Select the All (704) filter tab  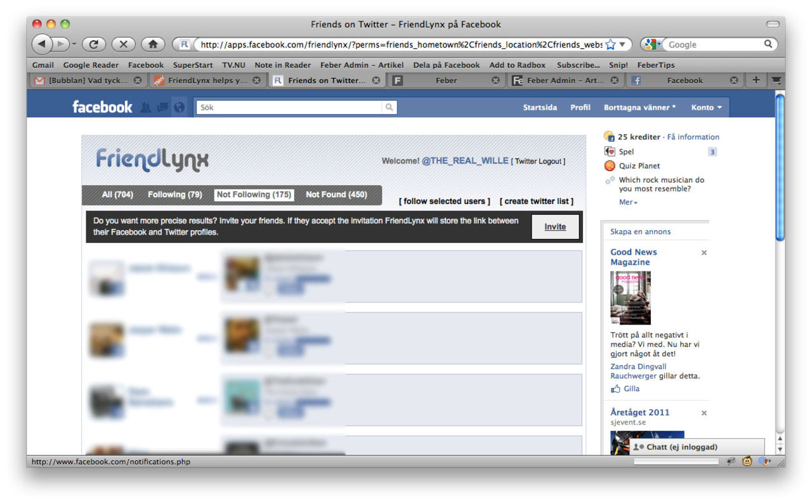coord(117,195)
